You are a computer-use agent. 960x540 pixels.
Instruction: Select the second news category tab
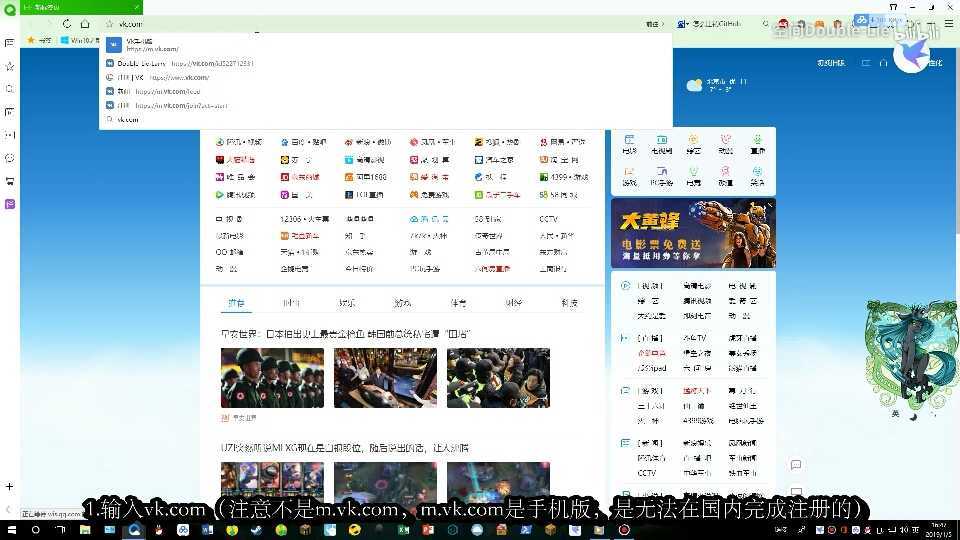click(x=291, y=303)
